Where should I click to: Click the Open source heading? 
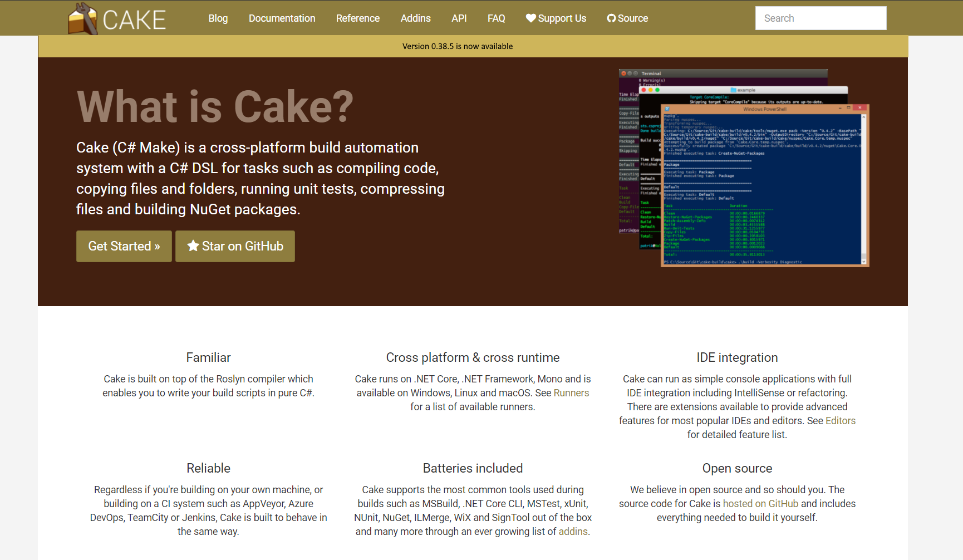pyautogui.click(x=737, y=468)
